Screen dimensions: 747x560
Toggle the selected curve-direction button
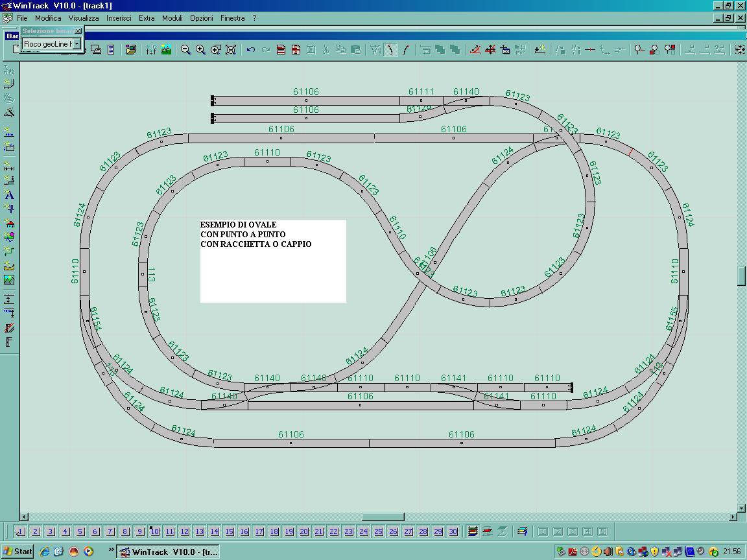pos(390,49)
